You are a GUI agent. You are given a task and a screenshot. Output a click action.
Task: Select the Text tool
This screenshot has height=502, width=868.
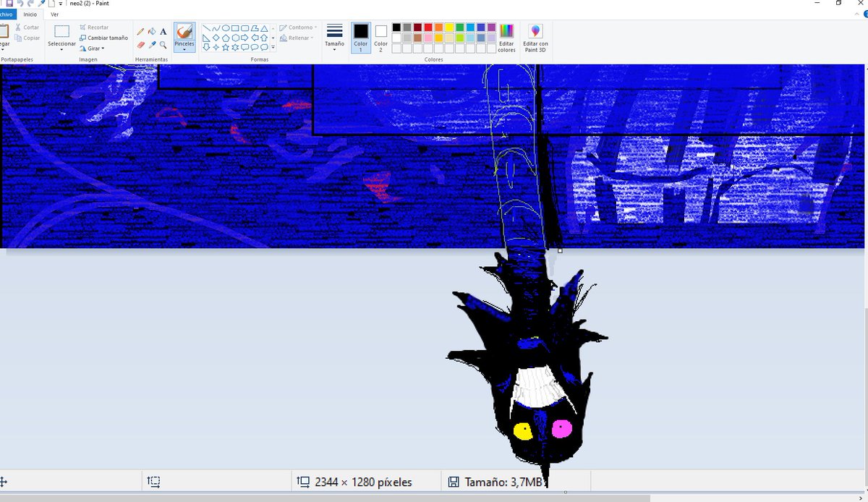click(x=163, y=32)
